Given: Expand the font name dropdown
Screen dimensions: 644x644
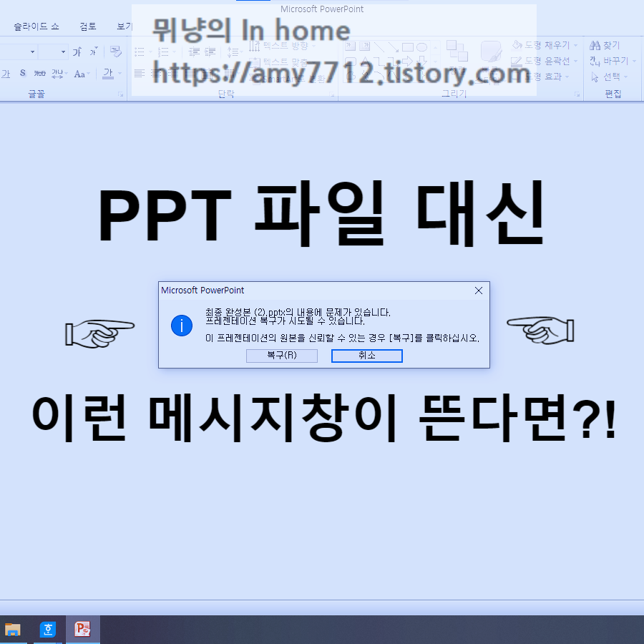Looking at the screenshot, I should (x=32, y=52).
